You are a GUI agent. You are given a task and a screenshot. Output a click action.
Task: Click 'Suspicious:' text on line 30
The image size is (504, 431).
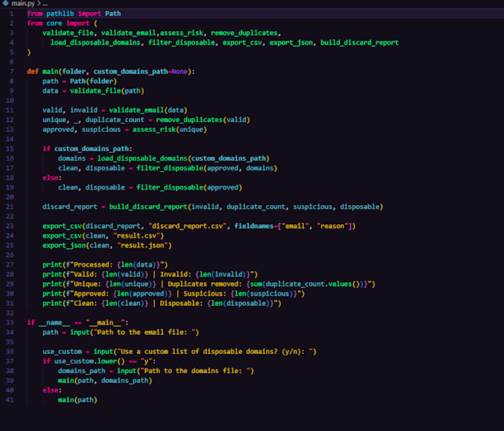(205, 293)
